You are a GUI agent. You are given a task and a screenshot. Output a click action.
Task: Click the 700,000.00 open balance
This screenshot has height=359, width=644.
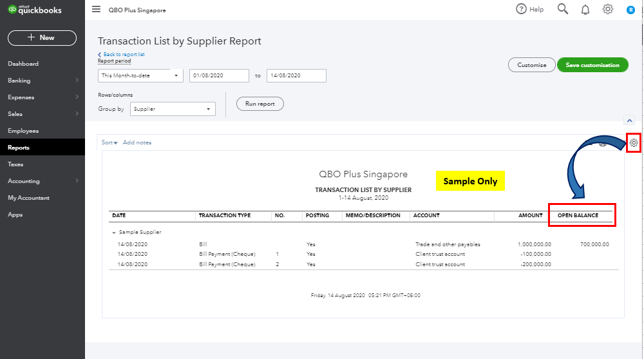point(594,244)
